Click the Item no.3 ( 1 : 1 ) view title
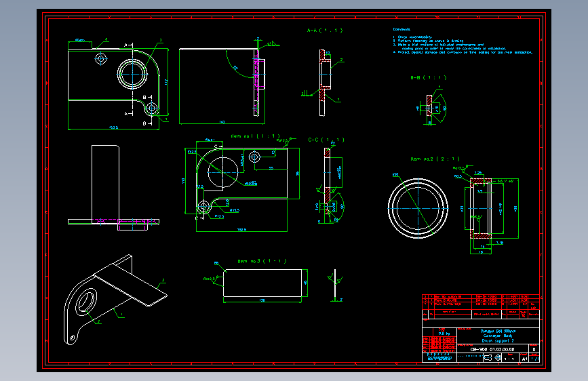The height and width of the screenshot is (381, 588). pos(262,261)
